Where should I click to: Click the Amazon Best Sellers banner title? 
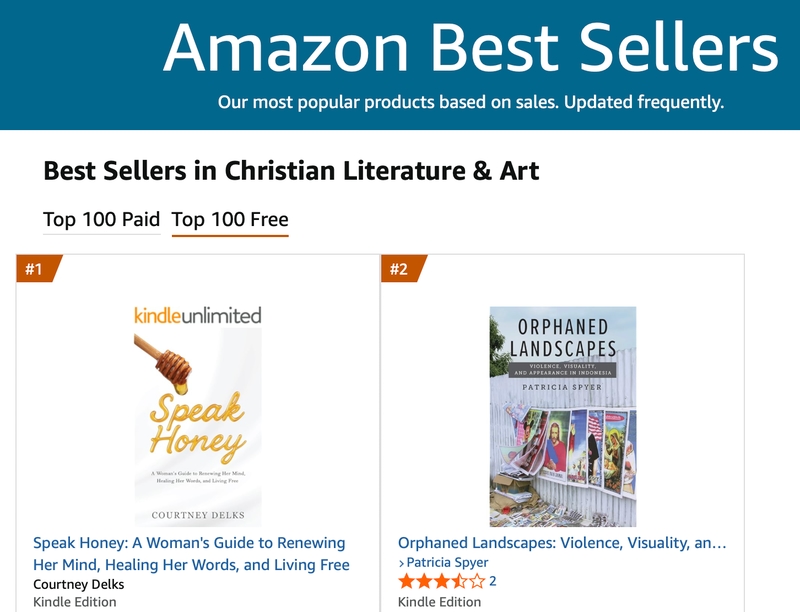point(470,46)
